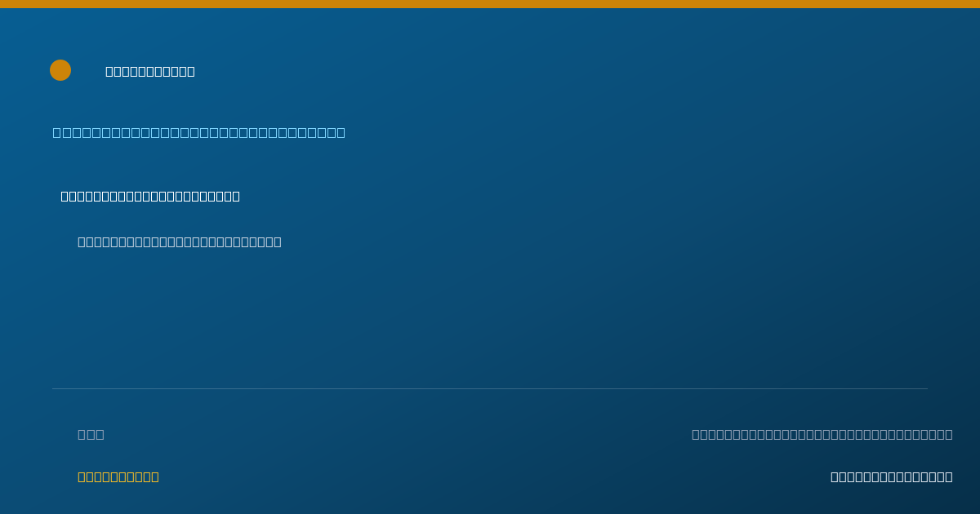Click last character of bold white subtitle
Viewport: 980px width, 514px height.
tap(236, 196)
